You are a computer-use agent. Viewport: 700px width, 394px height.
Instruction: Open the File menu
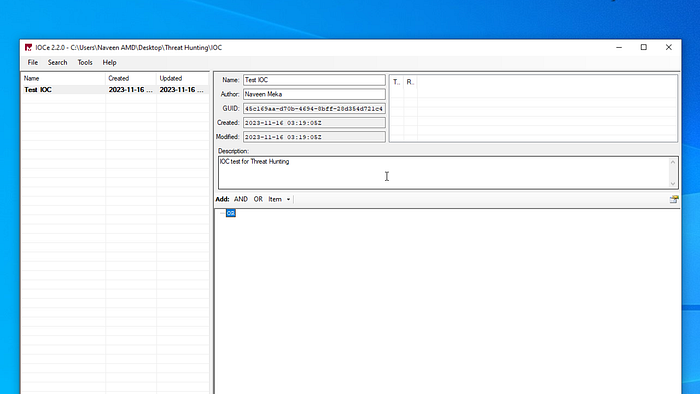tap(33, 62)
